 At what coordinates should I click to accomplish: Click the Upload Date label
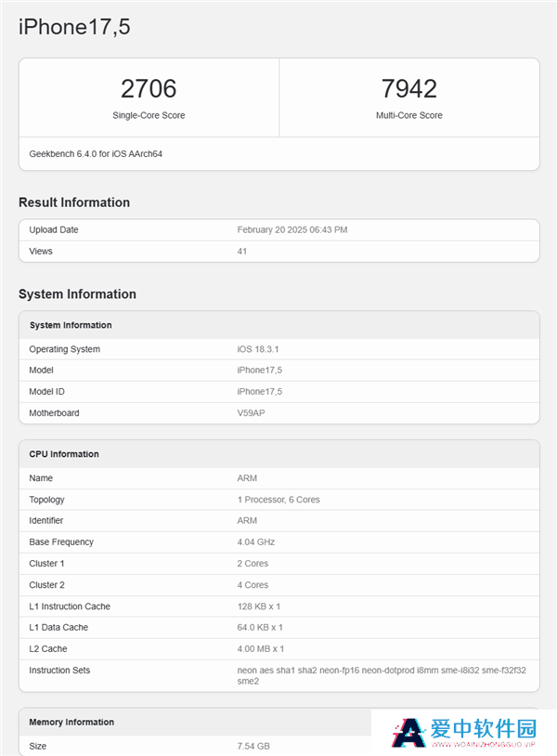point(54,230)
